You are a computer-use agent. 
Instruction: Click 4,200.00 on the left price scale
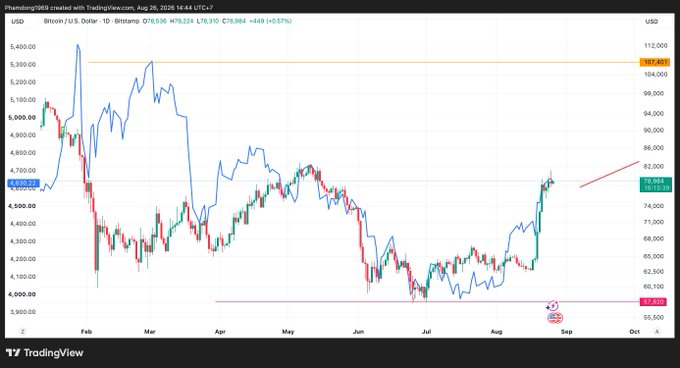click(x=23, y=259)
